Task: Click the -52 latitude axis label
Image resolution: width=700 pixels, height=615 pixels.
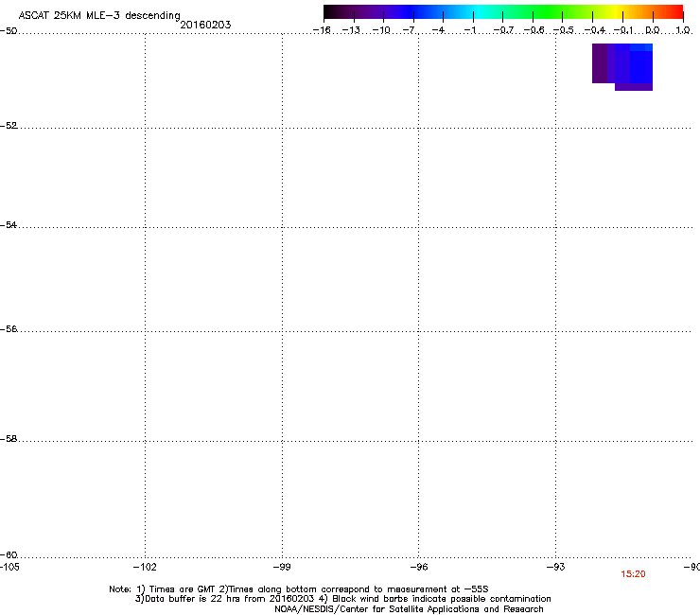Action: tap(9, 125)
